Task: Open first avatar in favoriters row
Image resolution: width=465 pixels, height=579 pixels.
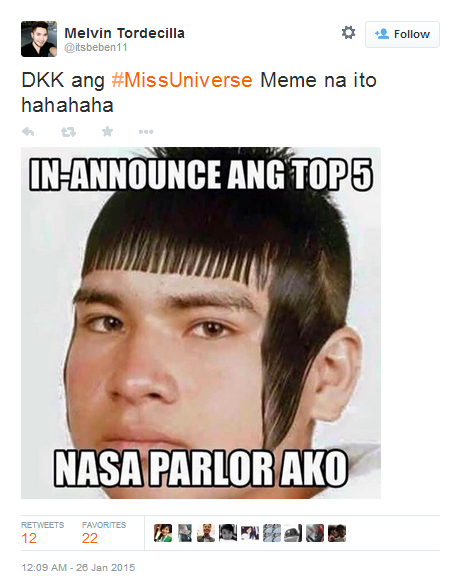Action: point(163,533)
